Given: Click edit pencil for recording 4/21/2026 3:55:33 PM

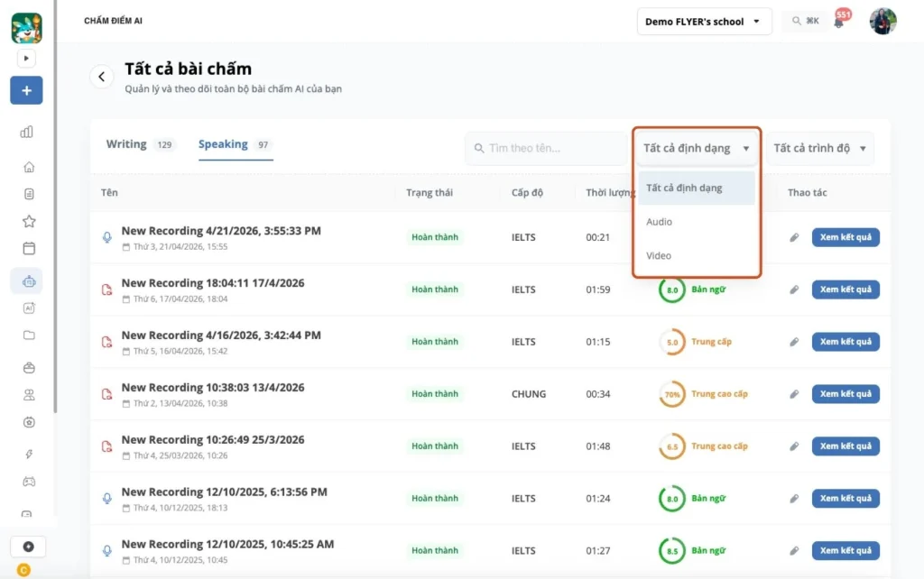Looking at the screenshot, I should (794, 237).
